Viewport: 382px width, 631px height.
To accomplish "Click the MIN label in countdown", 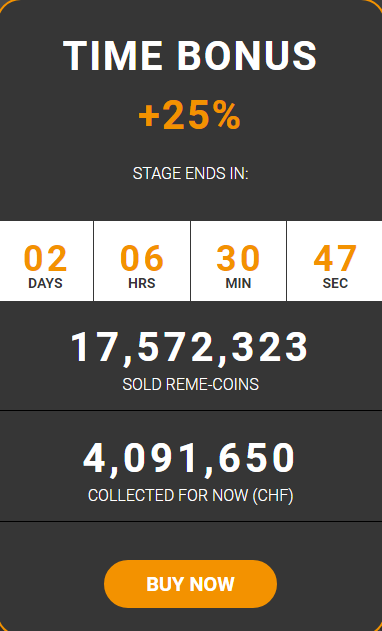I will [x=238, y=283].
